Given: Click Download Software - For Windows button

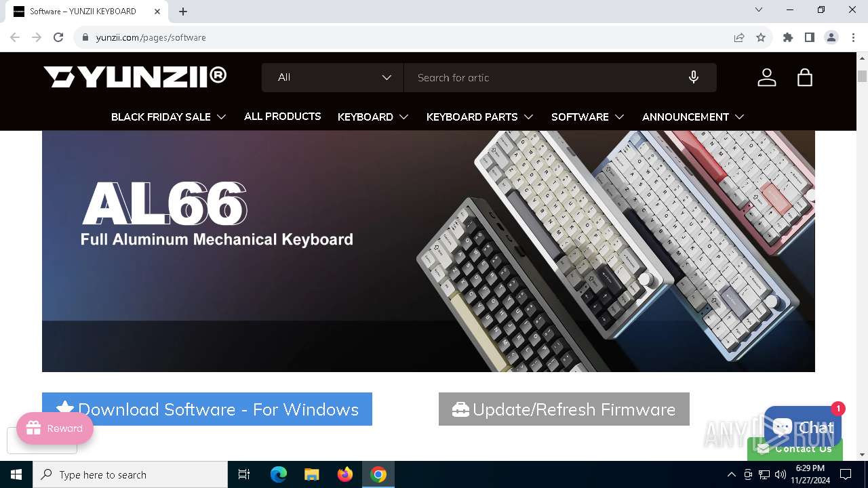Looking at the screenshot, I should 207,409.
